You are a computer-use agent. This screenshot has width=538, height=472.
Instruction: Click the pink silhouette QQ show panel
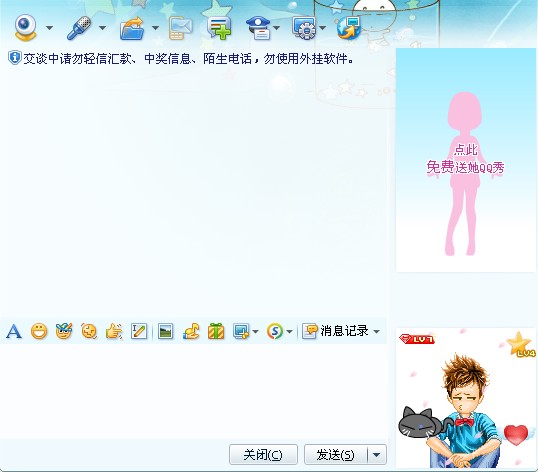(466, 160)
